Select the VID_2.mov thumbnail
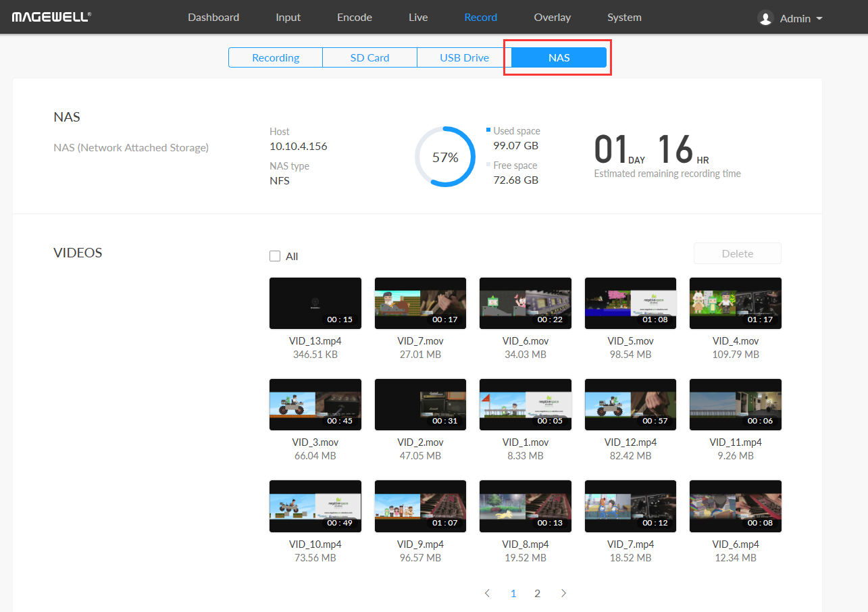The height and width of the screenshot is (612, 868). pos(420,405)
